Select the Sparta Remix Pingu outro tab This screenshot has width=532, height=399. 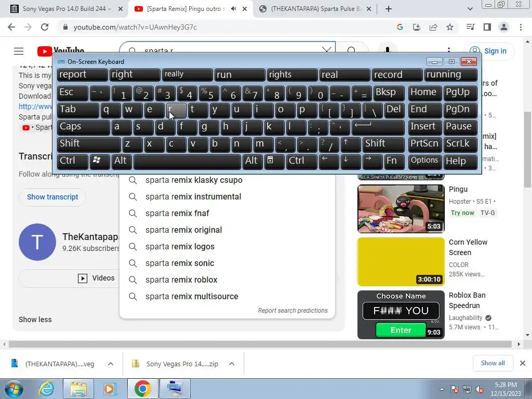click(x=186, y=9)
